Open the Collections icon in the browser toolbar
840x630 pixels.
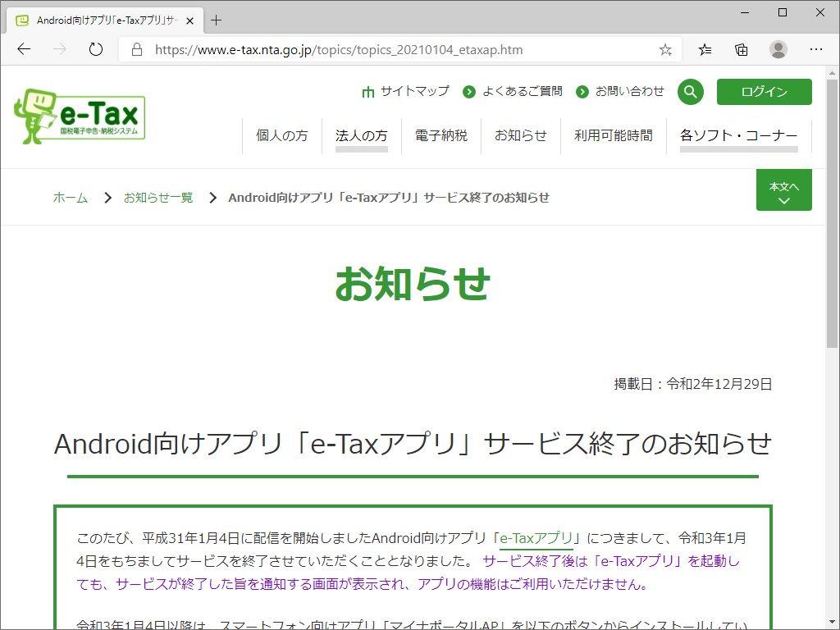pyautogui.click(x=741, y=49)
